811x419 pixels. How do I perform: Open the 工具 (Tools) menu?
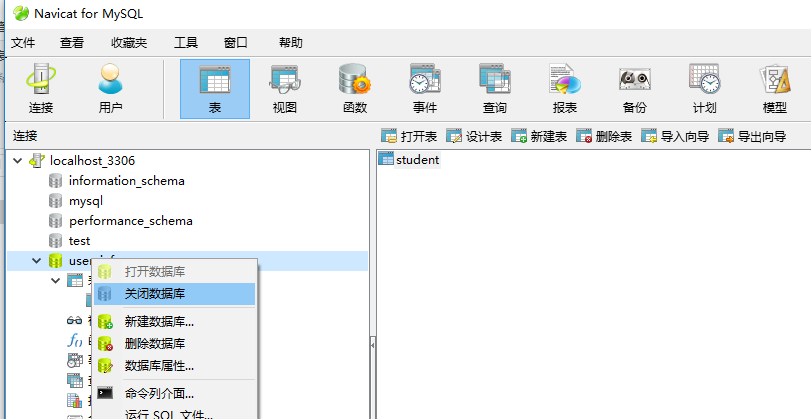point(186,42)
